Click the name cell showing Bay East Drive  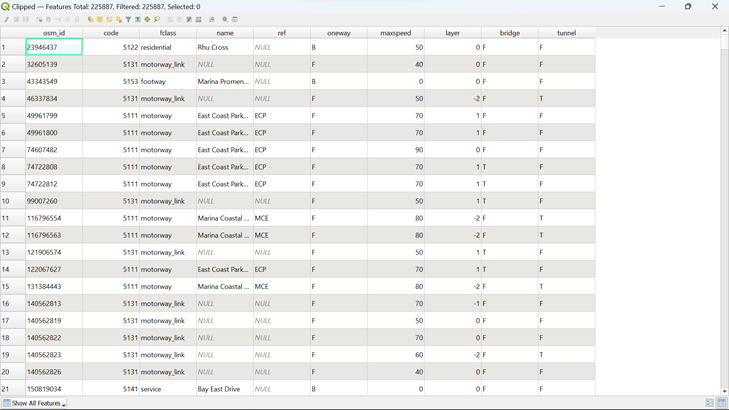[x=224, y=389]
